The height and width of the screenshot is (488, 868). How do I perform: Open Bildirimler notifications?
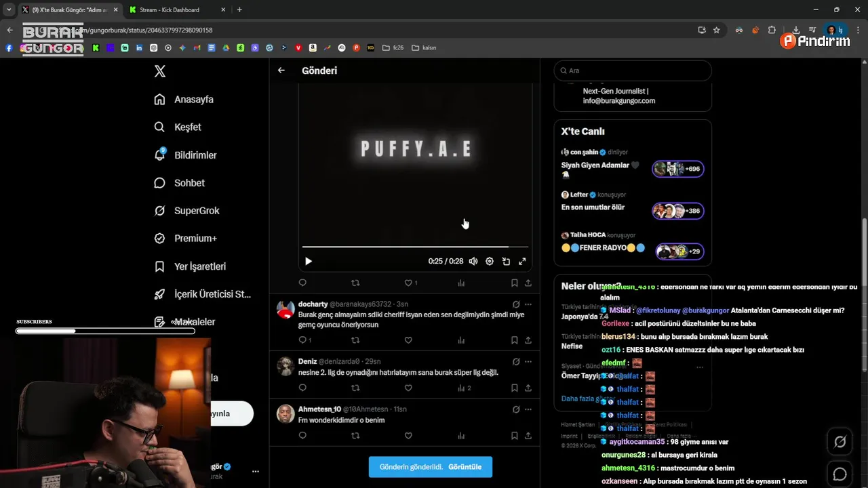click(185, 155)
